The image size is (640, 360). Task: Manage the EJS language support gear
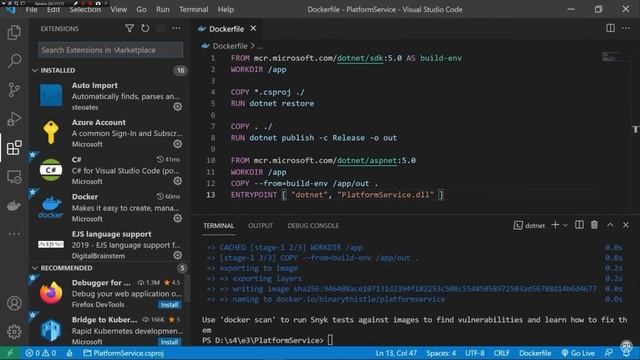pos(178,256)
